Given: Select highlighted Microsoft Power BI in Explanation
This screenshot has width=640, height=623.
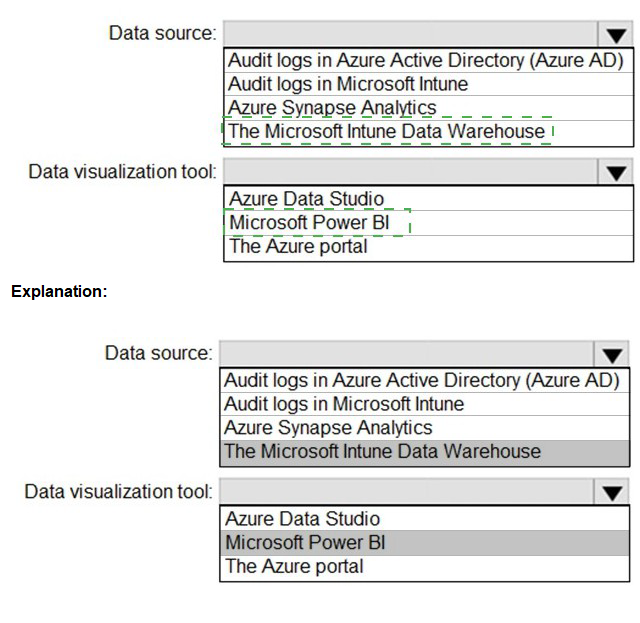Looking at the screenshot, I should tap(424, 543).
